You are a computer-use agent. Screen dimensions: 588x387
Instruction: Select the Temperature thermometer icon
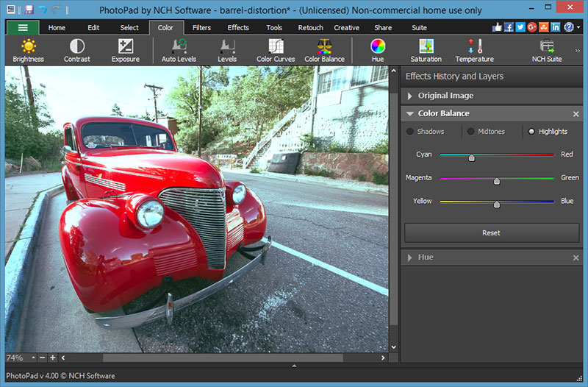pyautogui.click(x=475, y=46)
